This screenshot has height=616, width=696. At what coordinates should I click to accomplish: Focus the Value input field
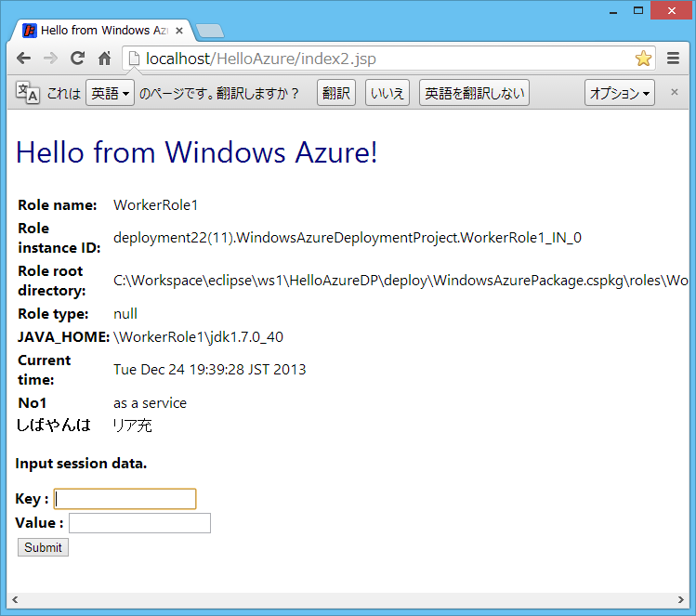click(x=139, y=523)
